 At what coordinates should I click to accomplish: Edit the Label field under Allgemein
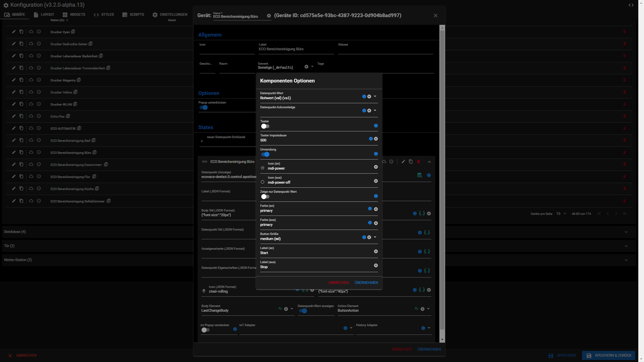tap(296, 49)
